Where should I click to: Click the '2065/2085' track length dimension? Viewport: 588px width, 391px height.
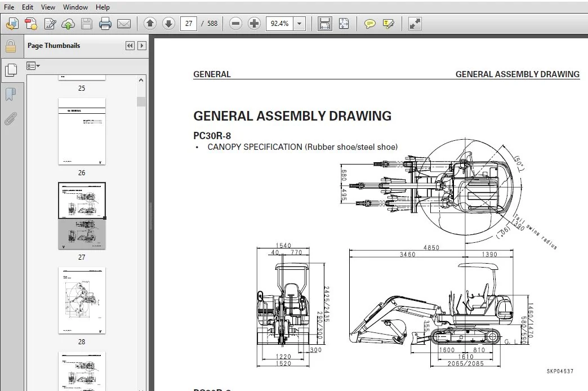pos(466,363)
